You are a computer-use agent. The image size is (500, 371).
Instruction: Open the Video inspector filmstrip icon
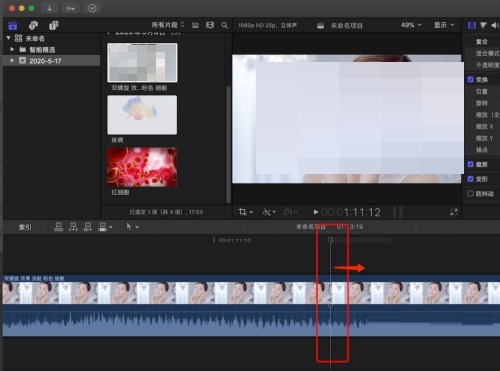pos(472,25)
